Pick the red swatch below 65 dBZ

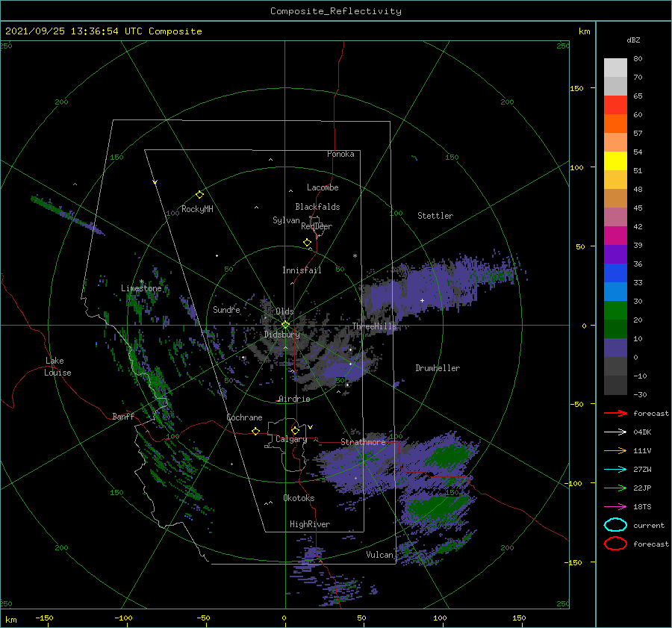click(x=615, y=105)
